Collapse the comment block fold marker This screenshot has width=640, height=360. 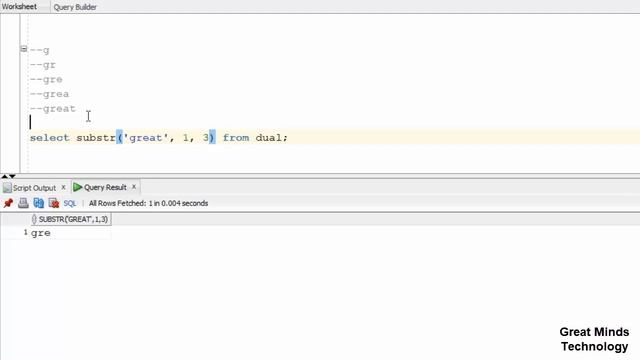pos(24,49)
